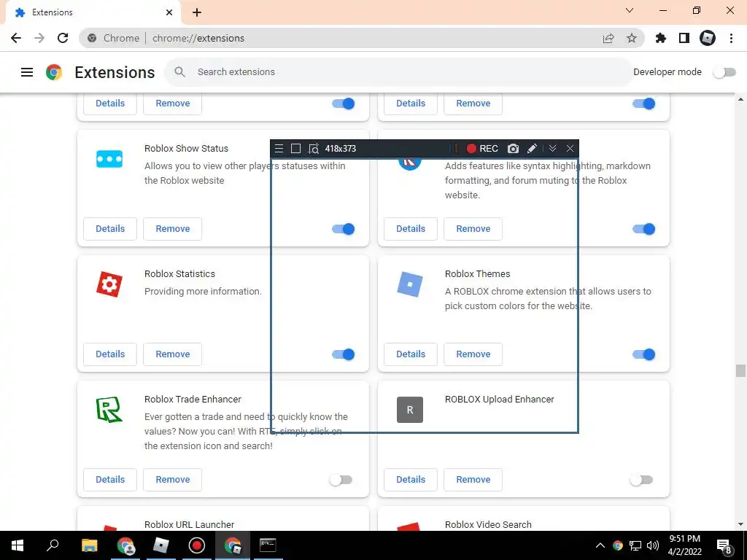Turn off the Roblox Statistics toggle
747x560 pixels.
[x=344, y=354]
